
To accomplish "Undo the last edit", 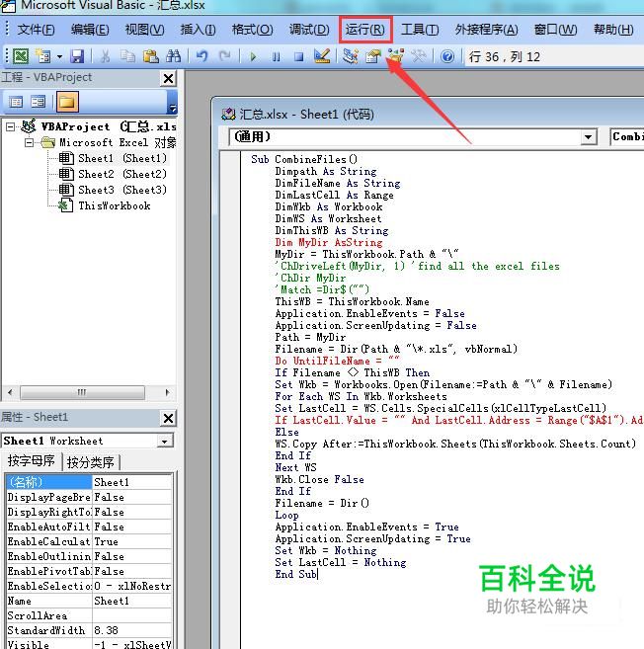I will coord(201,56).
